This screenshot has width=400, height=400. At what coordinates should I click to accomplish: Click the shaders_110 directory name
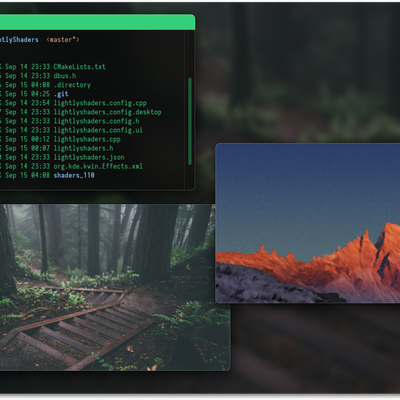pyautogui.click(x=74, y=175)
